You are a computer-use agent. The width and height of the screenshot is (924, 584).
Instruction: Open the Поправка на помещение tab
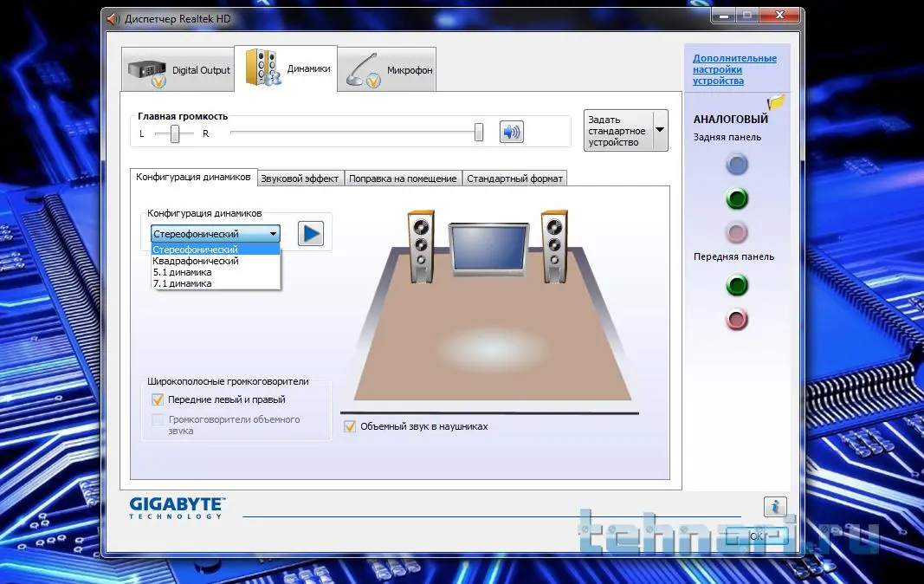pyautogui.click(x=403, y=178)
